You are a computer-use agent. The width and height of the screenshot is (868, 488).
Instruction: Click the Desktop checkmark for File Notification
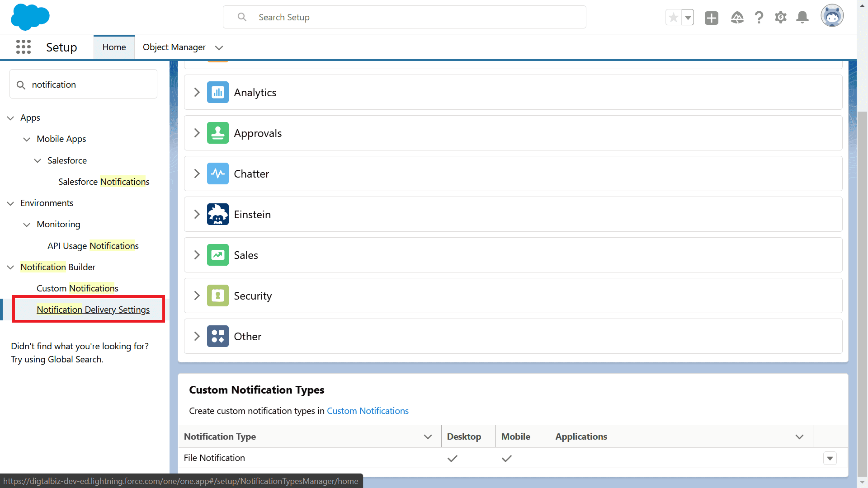tap(453, 458)
